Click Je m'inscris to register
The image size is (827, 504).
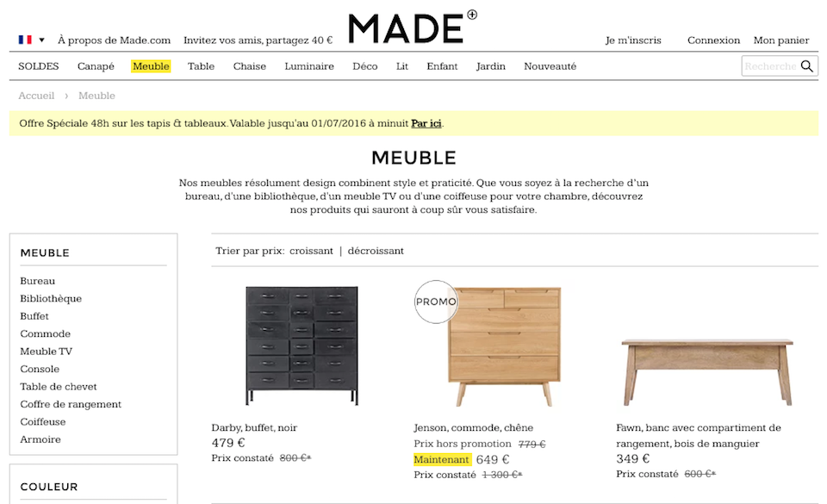tap(633, 40)
